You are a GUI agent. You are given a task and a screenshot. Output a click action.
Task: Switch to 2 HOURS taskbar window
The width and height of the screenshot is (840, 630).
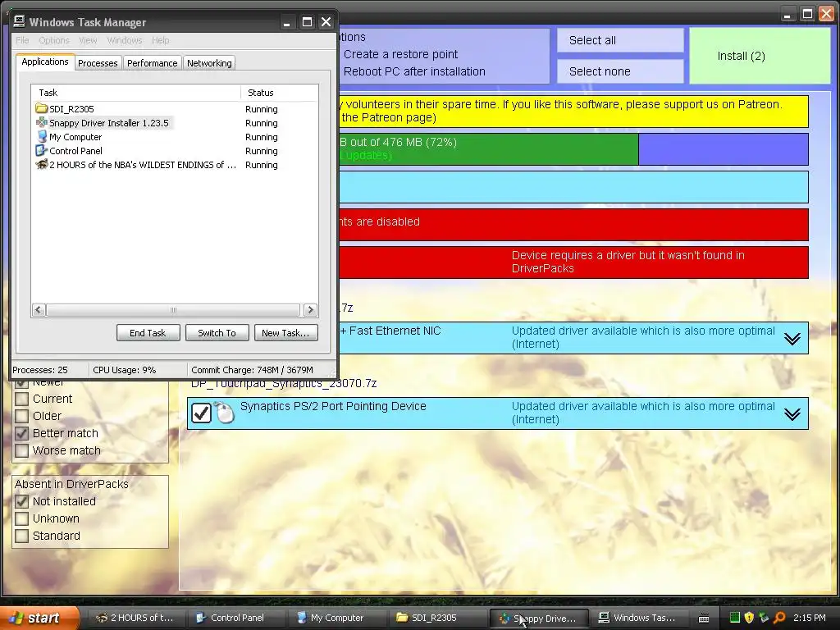click(136, 618)
